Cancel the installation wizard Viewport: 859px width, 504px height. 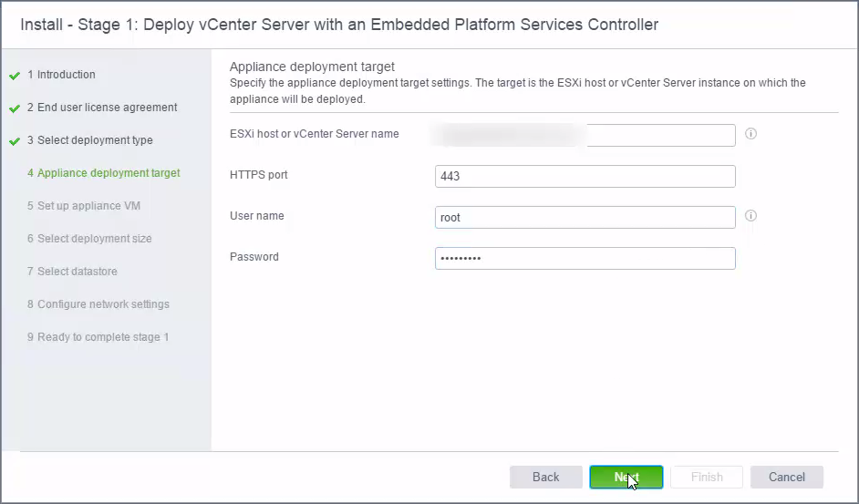787,478
